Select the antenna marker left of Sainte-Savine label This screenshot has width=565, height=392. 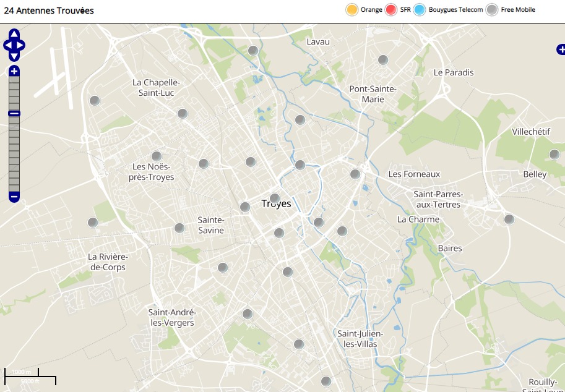click(x=179, y=228)
